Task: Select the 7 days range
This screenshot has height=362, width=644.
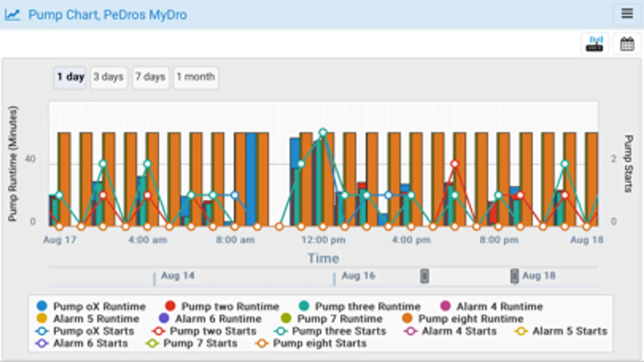Action: pos(150,77)
